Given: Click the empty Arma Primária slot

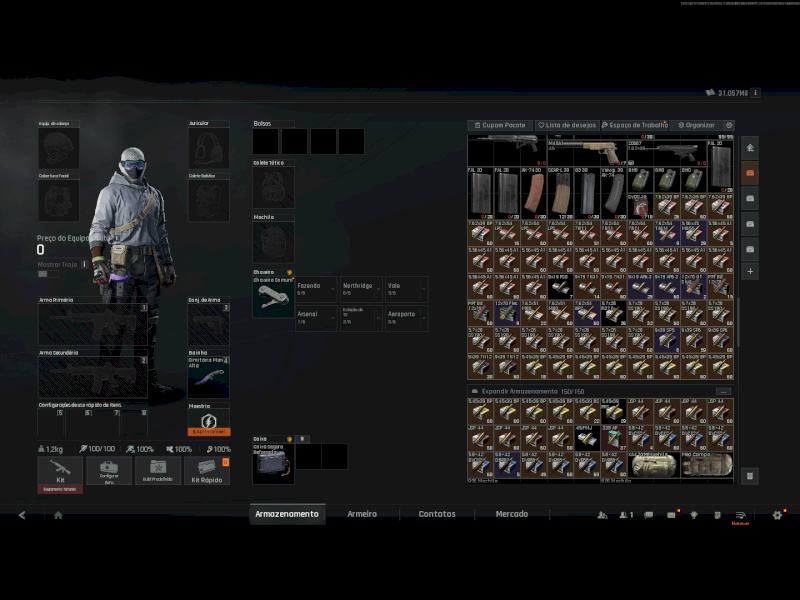Looking at the screenshot, I should tap(93, 324).
